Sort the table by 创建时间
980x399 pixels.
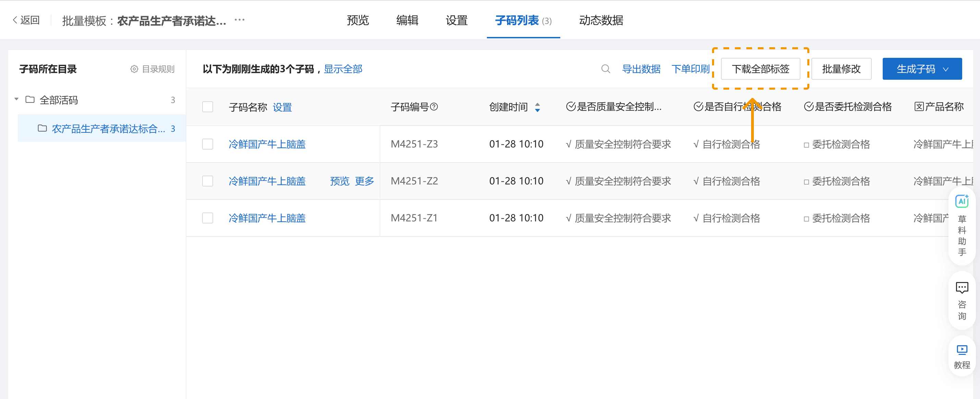537,107
